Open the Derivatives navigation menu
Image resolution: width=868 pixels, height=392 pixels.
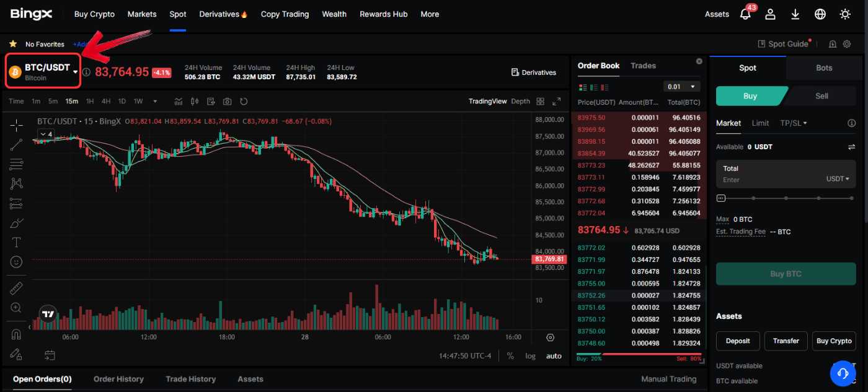tap(223, 14)
